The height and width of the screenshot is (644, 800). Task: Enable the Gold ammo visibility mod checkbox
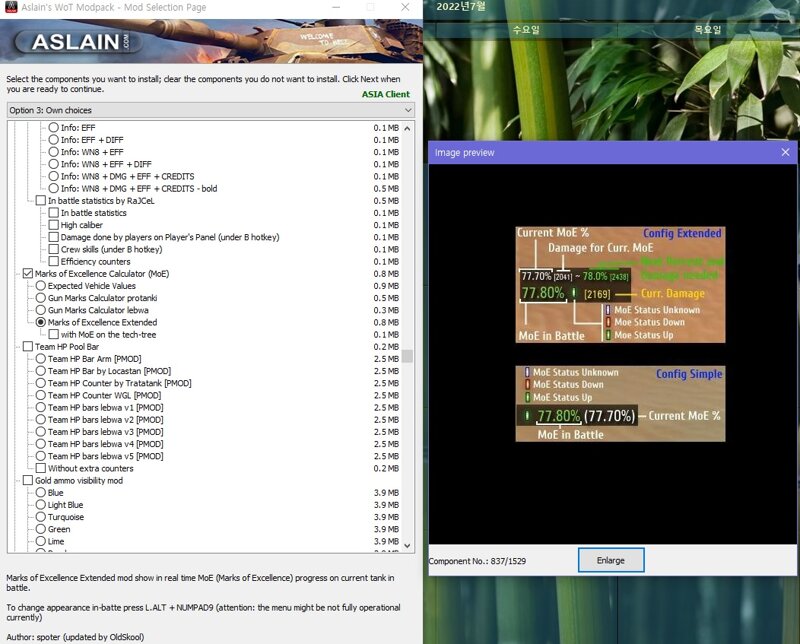pos(28,481)
